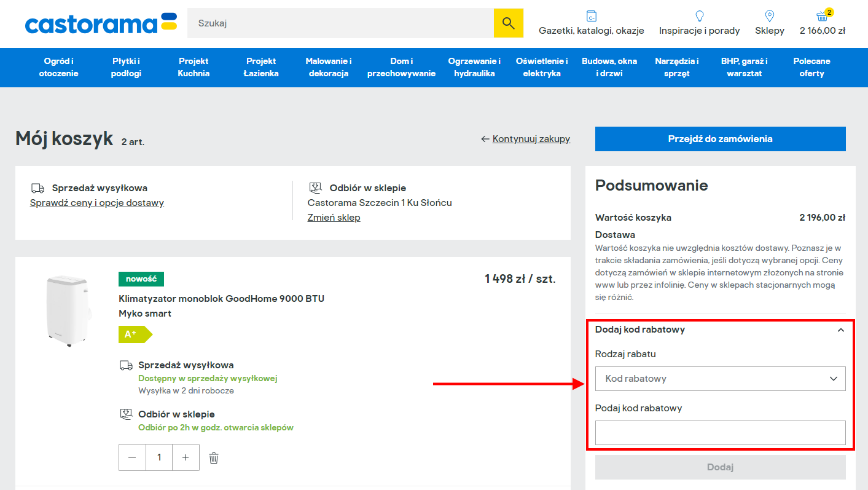Open Polecane oferty menu

pos(811,68)
